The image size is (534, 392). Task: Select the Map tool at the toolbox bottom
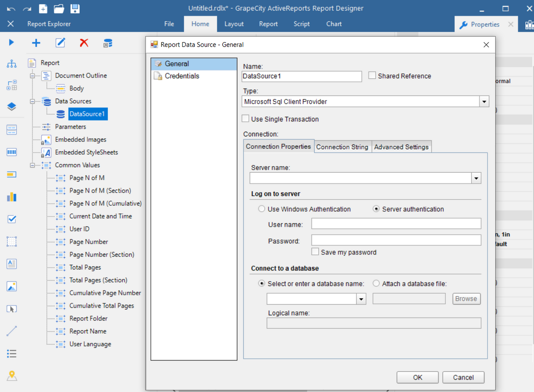[x=12, y=376]
